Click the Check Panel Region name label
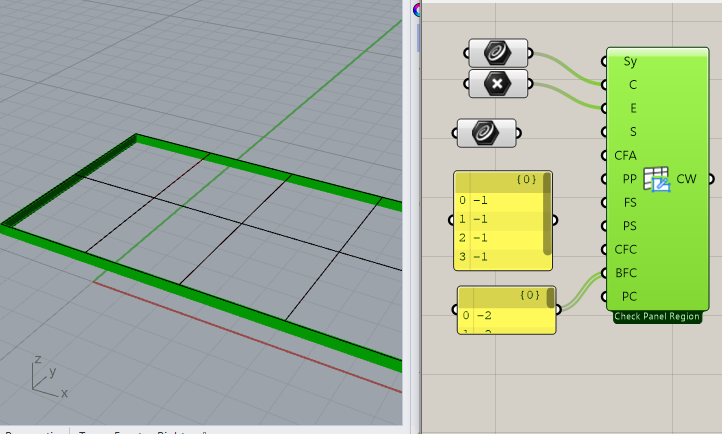This screenshot has width=722, height=434. (657, 317)
